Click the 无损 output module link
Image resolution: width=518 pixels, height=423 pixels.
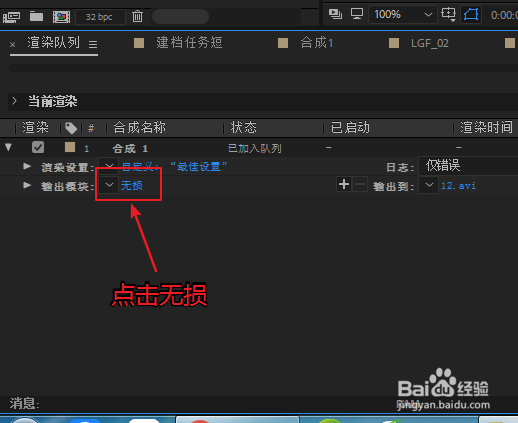tap(132, 185)
